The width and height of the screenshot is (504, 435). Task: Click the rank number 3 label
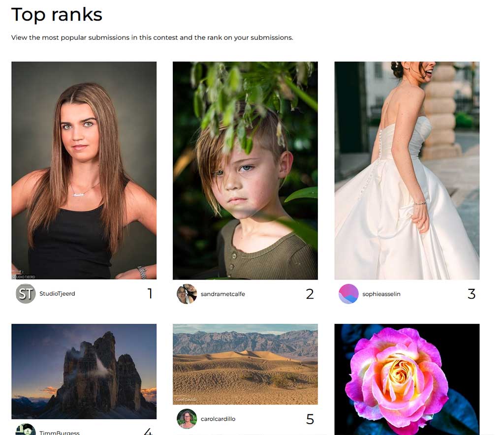tap(472, 294)
